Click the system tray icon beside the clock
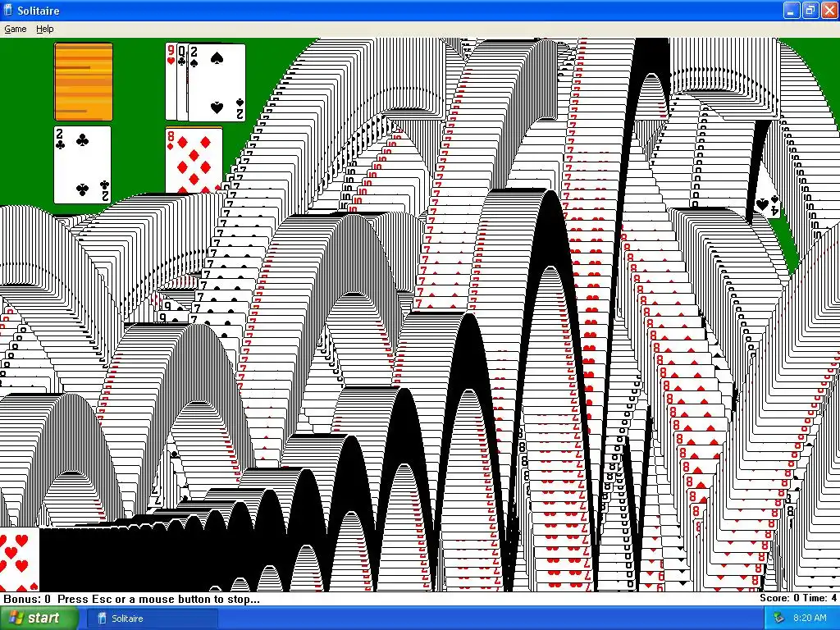Screen dimensions: 840x630 779,619
